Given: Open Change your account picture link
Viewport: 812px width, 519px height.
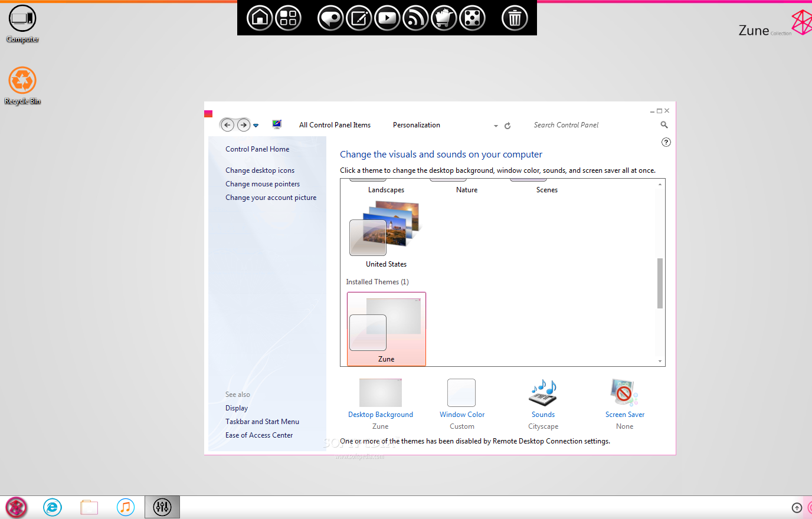Looking at the screenshot, I should point(271,198).
